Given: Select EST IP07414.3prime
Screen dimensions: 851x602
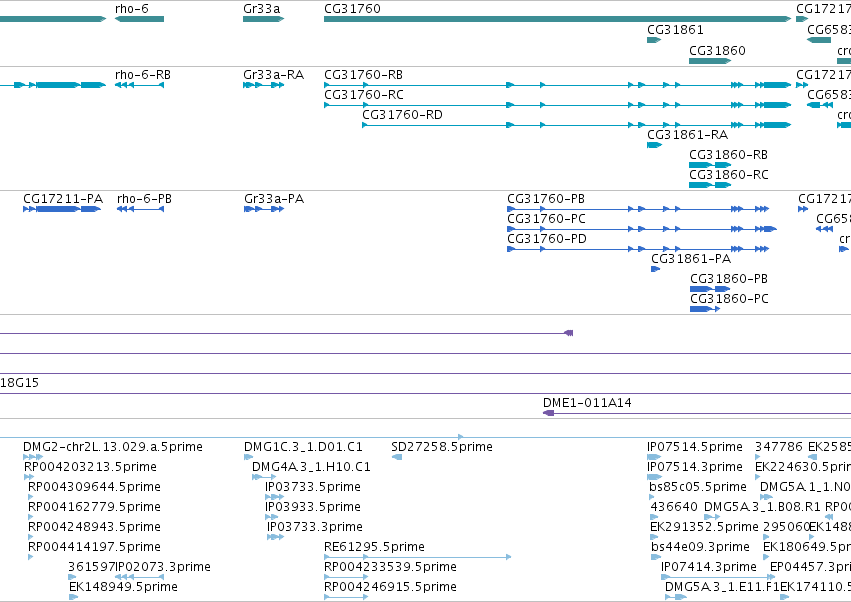Looking at the screenshot, I should point(717,578).
